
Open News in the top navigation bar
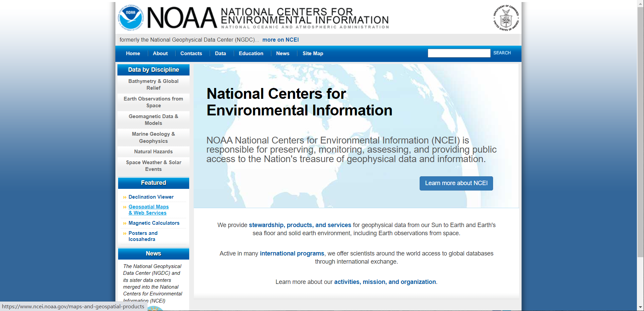[x=283, y=53]
